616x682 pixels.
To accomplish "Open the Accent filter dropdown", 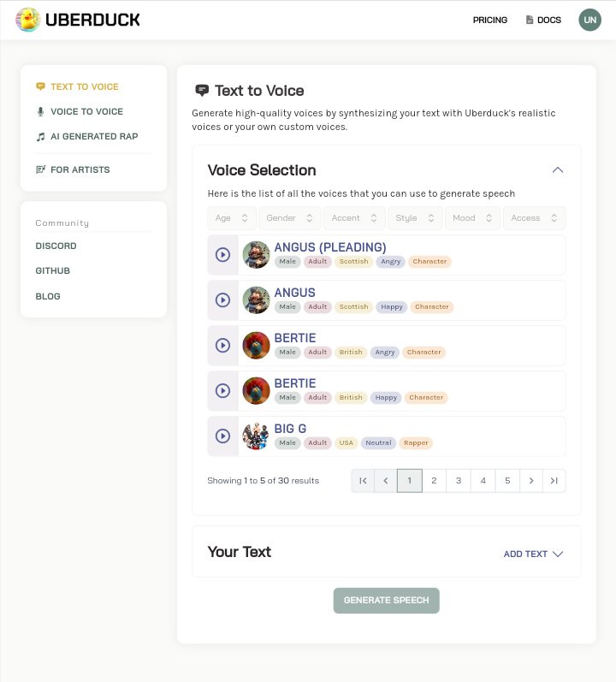I will [x=354, y=218].
